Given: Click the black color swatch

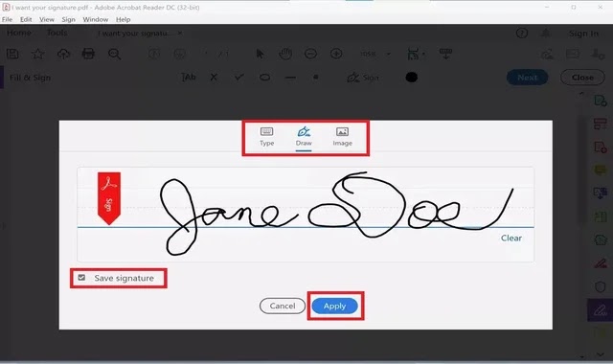Looking at the screenshot, I should click(x=411, y=78).
